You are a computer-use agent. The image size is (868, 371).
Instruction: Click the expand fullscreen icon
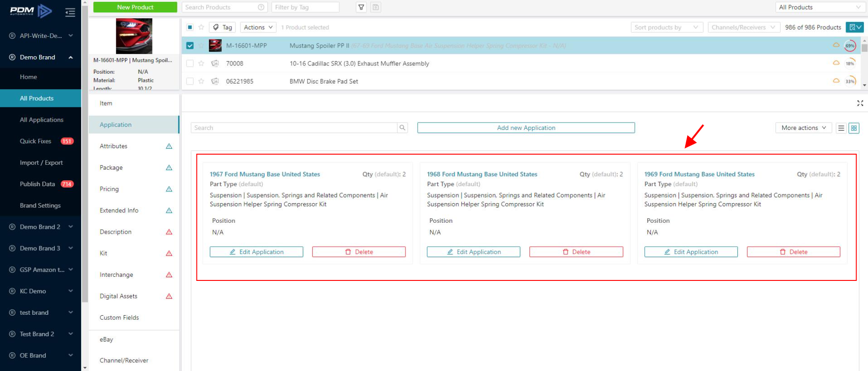click(x=860, y=103)
